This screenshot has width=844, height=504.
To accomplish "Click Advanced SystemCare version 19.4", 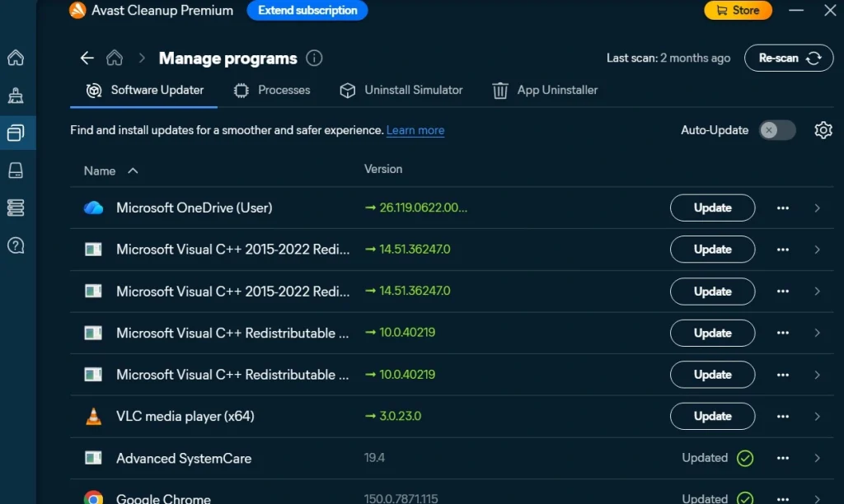I will coord(374,458).
